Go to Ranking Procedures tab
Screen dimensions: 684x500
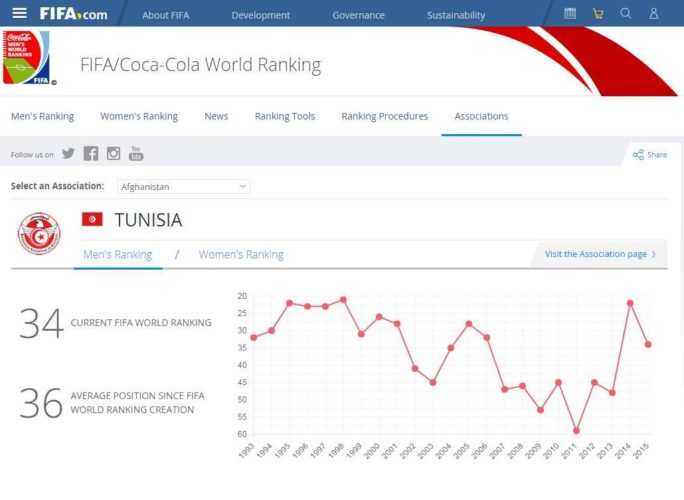pos(384,116)
